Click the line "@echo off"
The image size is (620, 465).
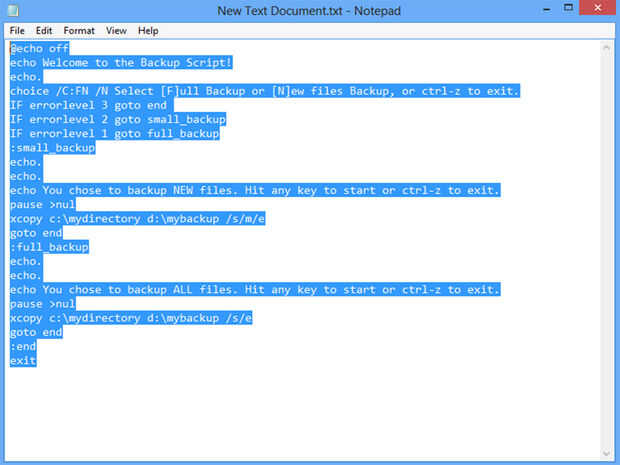[40, 49]
